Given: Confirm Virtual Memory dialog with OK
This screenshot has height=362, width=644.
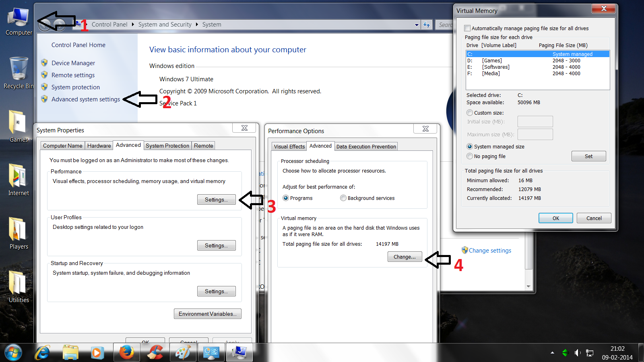Looking at the screenshot, I should [x=556, y=218].
